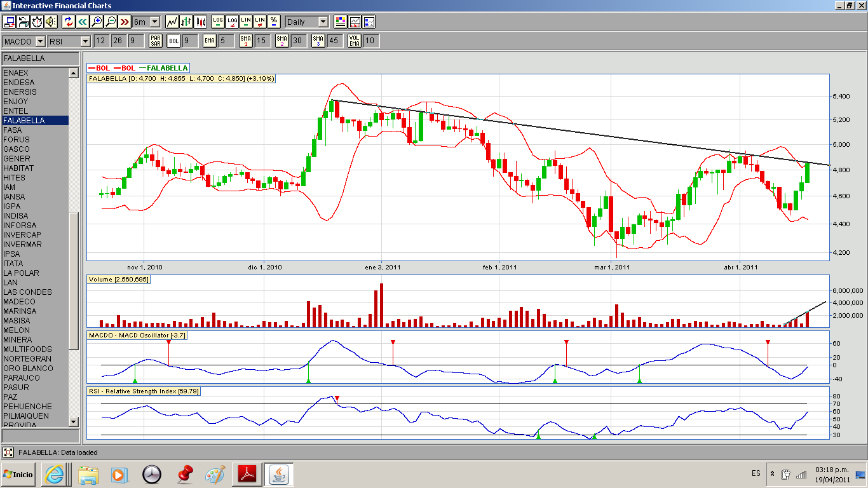Toggle the Parabolic SAR indicator
This screenshot has width=868, height=488.
coord(155,41)
